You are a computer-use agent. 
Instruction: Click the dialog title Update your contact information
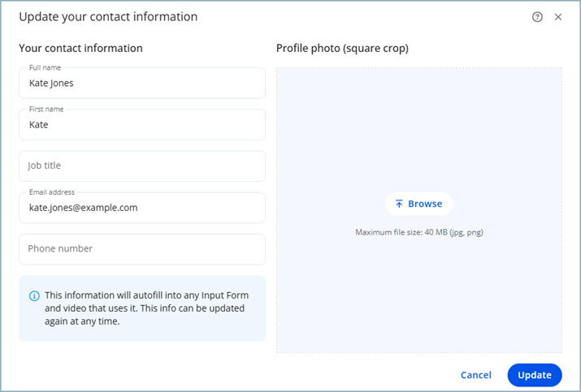pyautogui.click(x=108, y=16)
